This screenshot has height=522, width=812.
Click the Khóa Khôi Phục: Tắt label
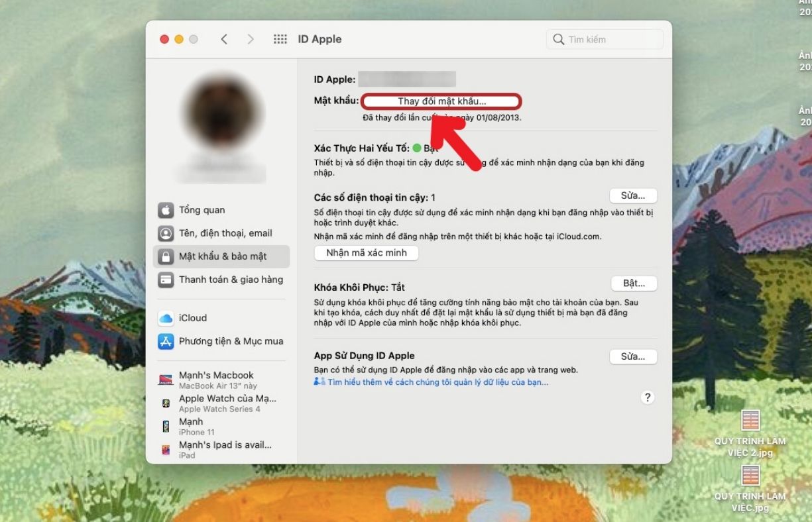click(x=359, y=287)
